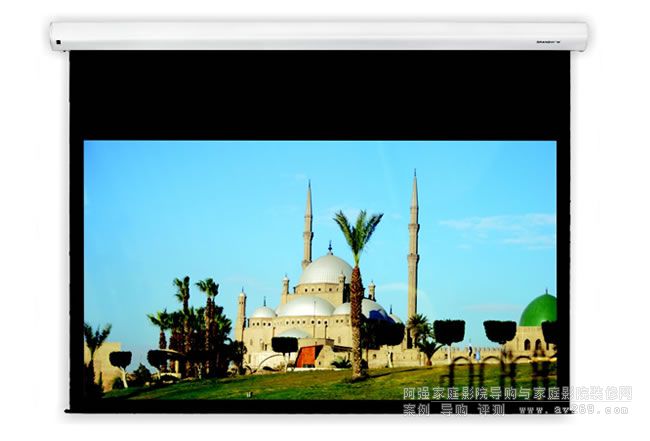650x441 pixels.
Task: Click the green dome at the right
Action: (x=538, y=311)
